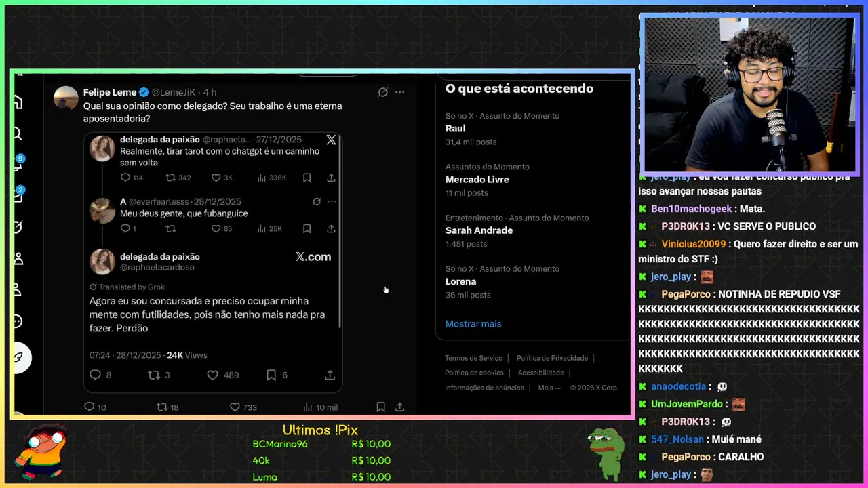
Task: Open 'Acessibilidade' footer link
Action: pyautogui.click(x=540, y=373)
